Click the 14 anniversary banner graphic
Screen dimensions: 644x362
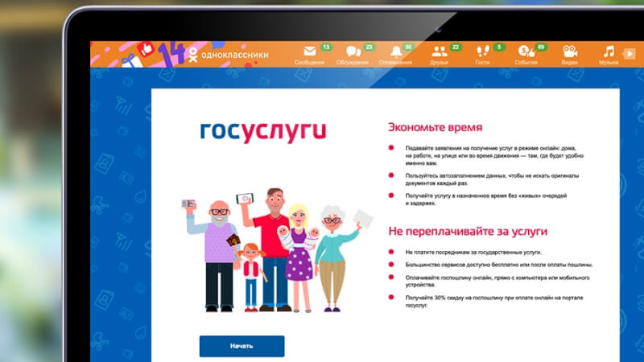[171, 54]
